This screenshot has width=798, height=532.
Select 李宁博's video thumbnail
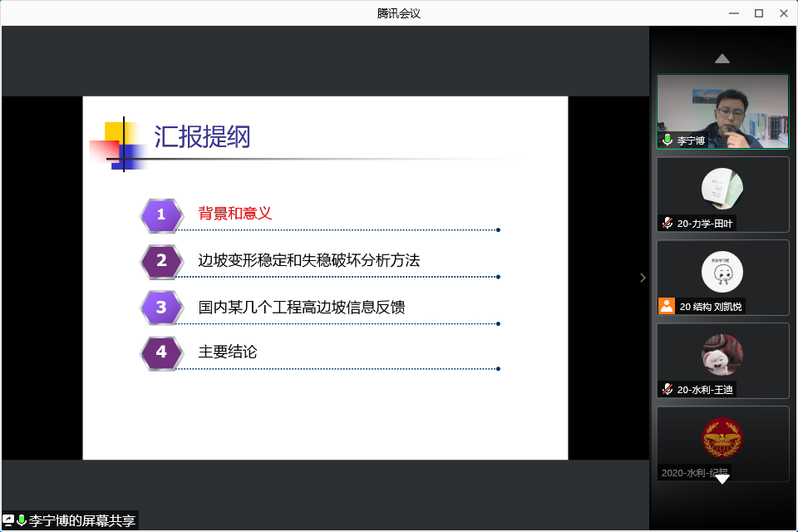(x=722, y=111)
